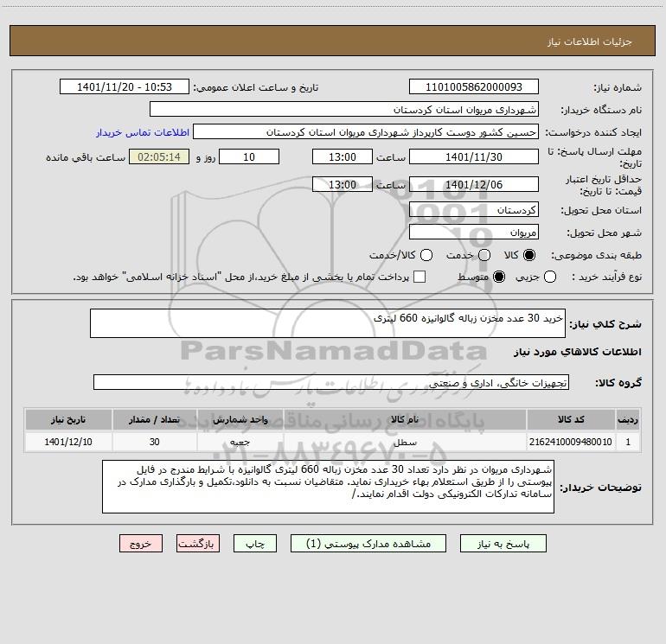
Task: Tick the اسناد خزانه اسلامی payment checkbox
Action: coord(419,277)
